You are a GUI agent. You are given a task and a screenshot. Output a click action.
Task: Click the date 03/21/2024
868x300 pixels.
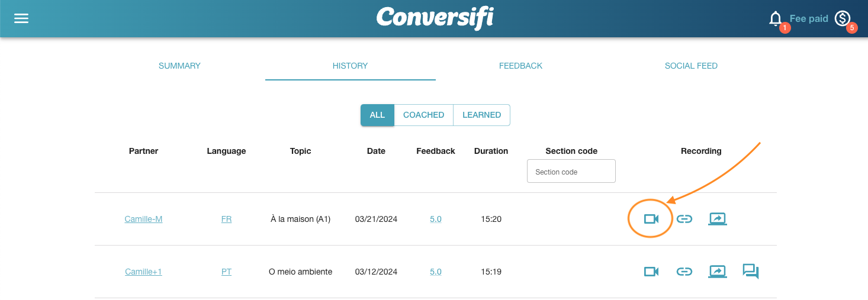point(376,219)
